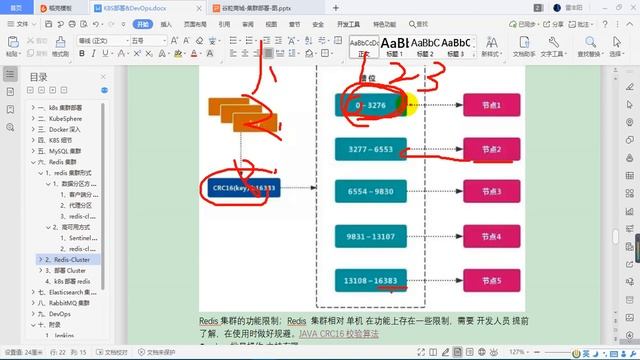Toggle subscript X₂ formatting
This screenshot has width=640, height=360.
coord(149,53)
